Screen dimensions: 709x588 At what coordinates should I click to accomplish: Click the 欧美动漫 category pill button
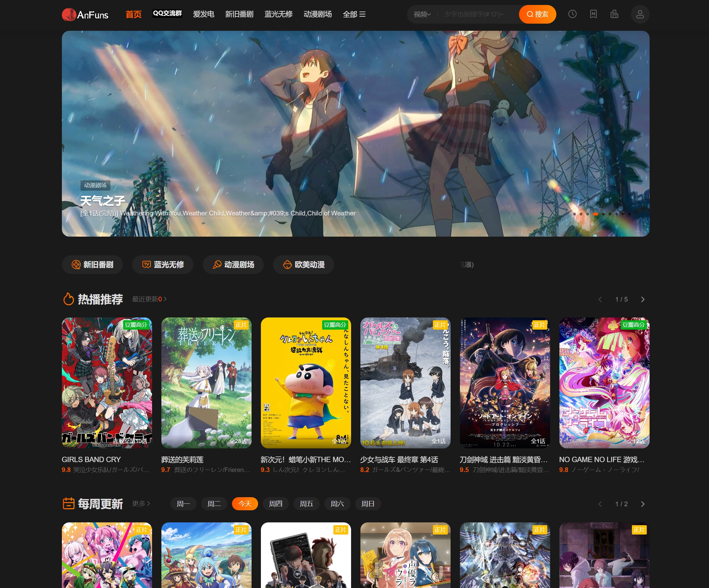304,264
